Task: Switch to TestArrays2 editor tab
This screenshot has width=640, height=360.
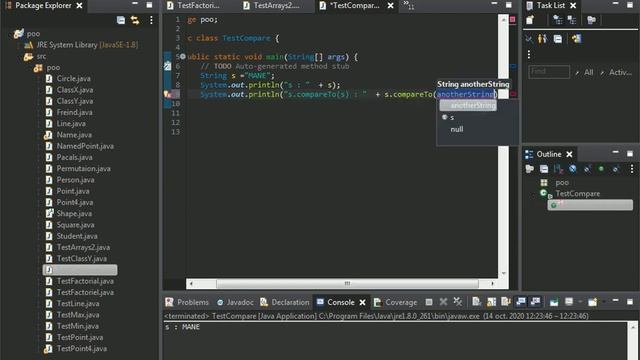Action: click(x=271, y=5)
